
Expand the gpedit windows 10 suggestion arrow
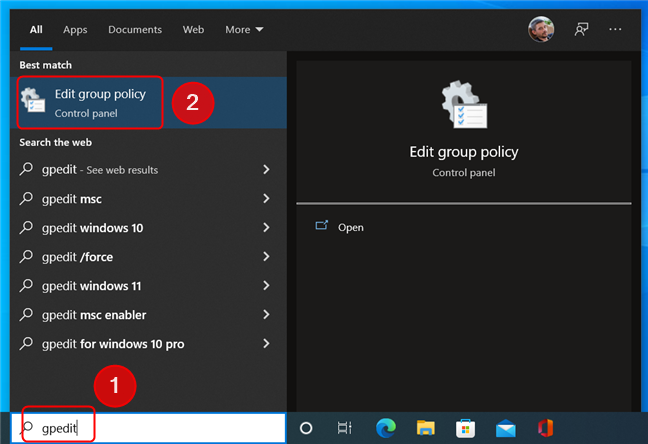tap(267, 227)
